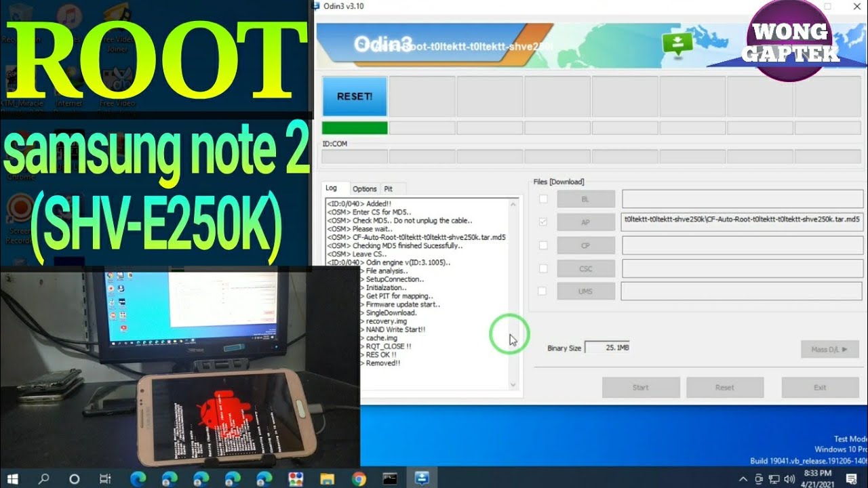Viewport: 868px width, 488px height.
Task: Click the AP file button
Action: coord(586,222)
